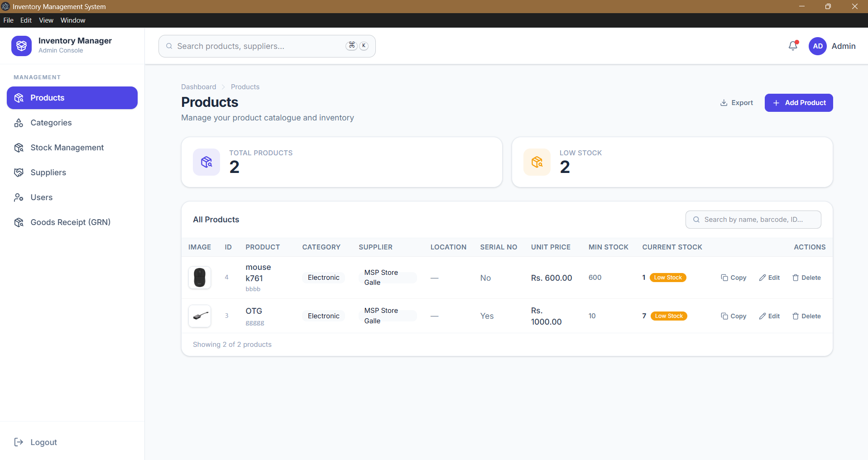Viewport: 868px width, 460px height.
Task: Click the PRODUCT column header
Action: tap(263, 247)
